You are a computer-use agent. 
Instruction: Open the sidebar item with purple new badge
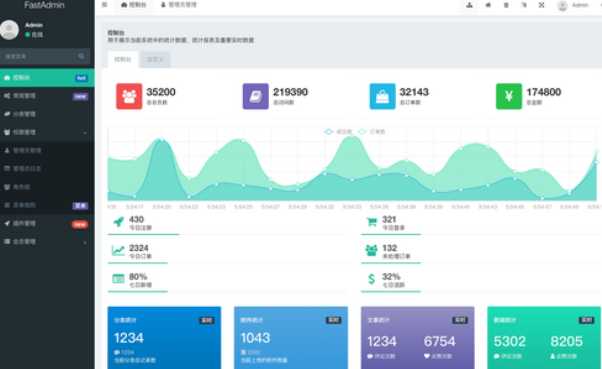47,96
